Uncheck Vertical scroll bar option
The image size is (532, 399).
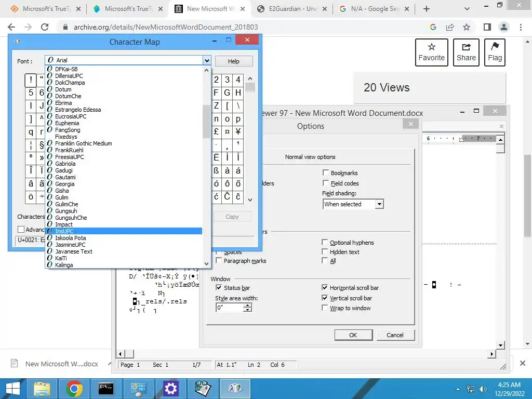pyautogui.click(x=325, y=298)
